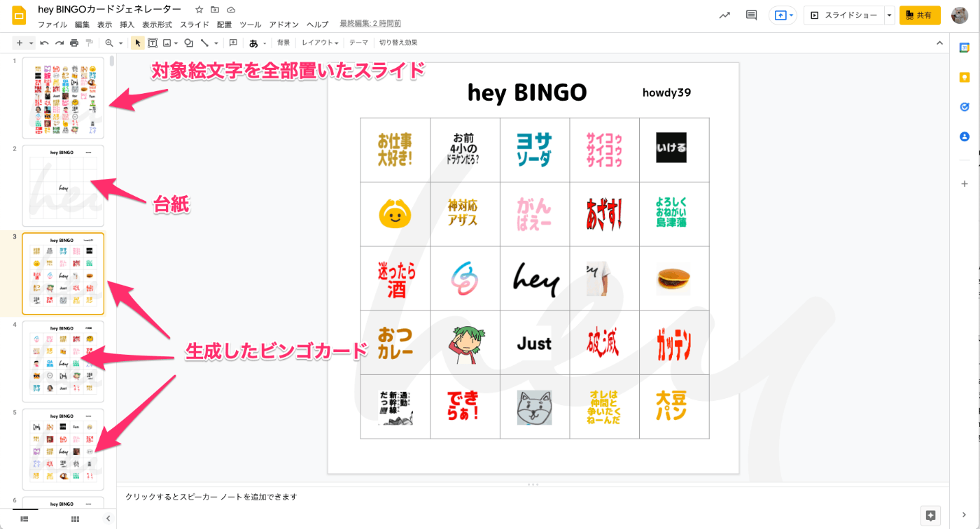This screenshot has height=529, width=980.
Task: Click the 切り替え効果 transition button
Action: click(x=398, y=43)
